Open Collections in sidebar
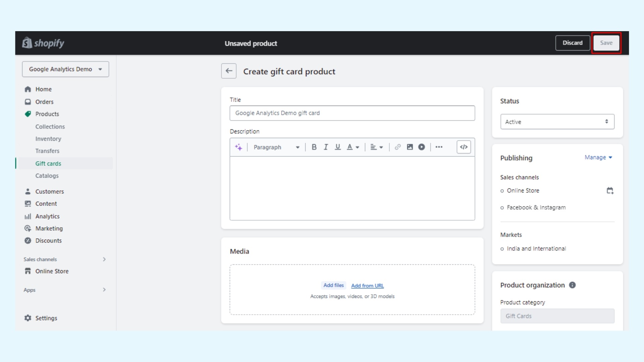 pos(50,127)
